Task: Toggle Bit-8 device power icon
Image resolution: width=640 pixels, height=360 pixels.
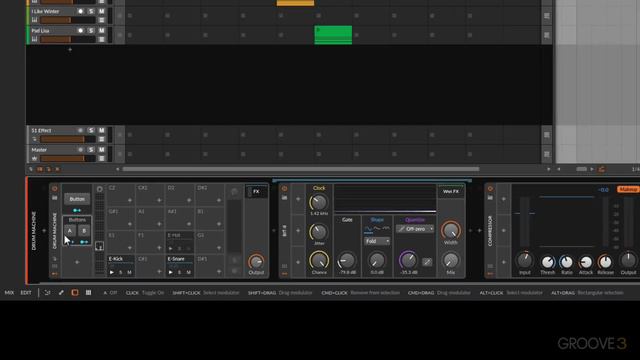Action: pos(284,189)
